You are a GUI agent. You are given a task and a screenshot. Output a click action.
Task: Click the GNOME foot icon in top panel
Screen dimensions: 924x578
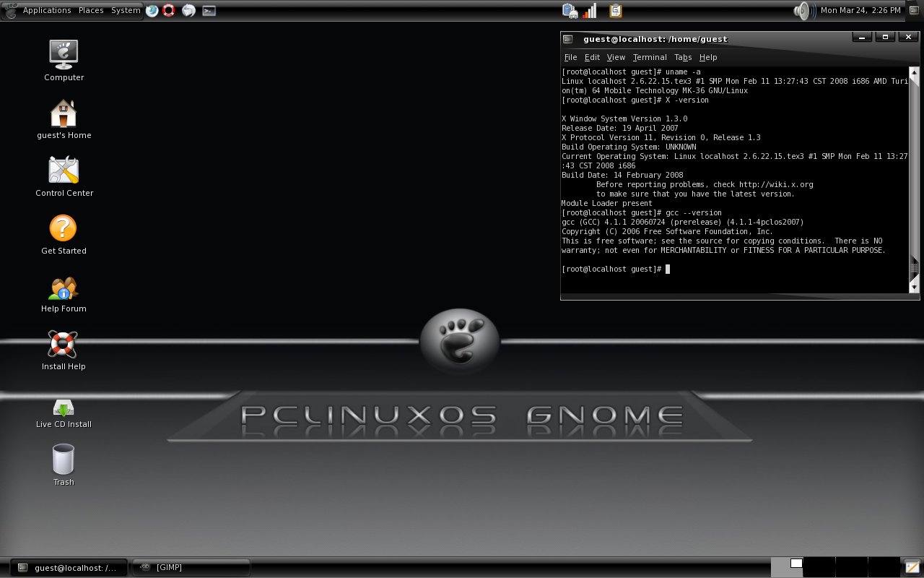[x=10, y=10]
